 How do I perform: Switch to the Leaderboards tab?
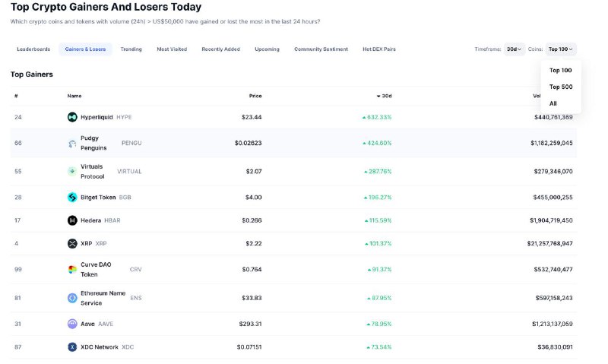click(33, 49)
